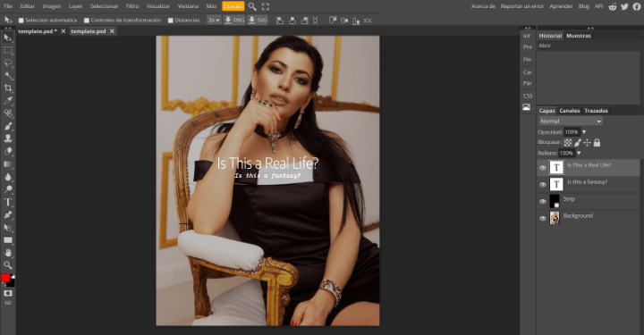Lock layer position icon
This screenshot has height=335, width=644.
pos(587,143)
